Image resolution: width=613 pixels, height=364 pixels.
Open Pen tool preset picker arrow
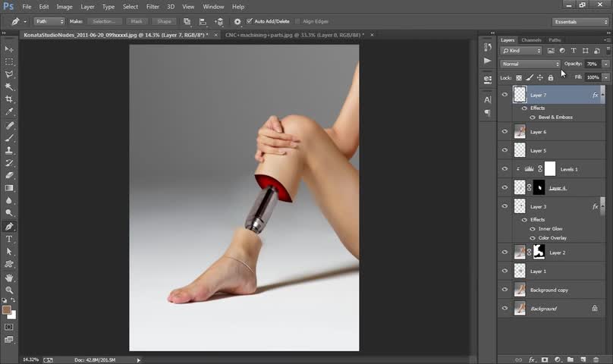[25, 22]
